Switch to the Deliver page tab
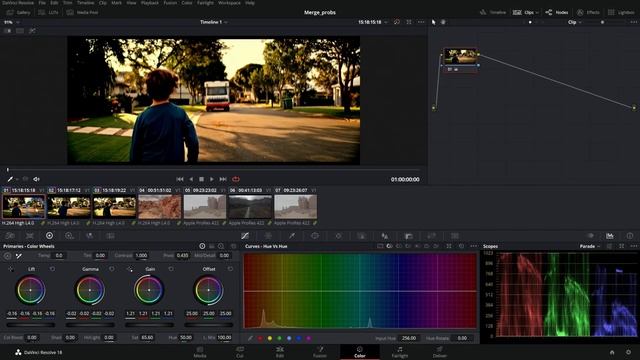The height and width of the screenshot is (360, 640). pos(440,352)
